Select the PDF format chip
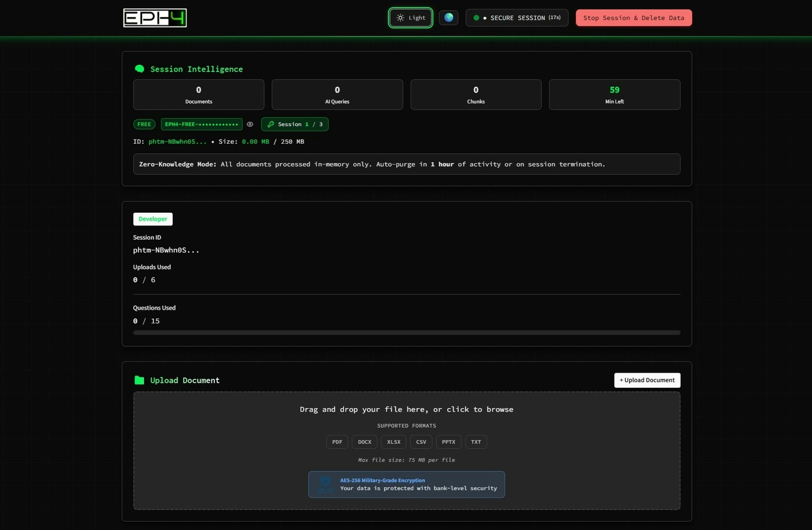Image resolution: width=812 pixels, height=530 pixels. coord(336,442)
